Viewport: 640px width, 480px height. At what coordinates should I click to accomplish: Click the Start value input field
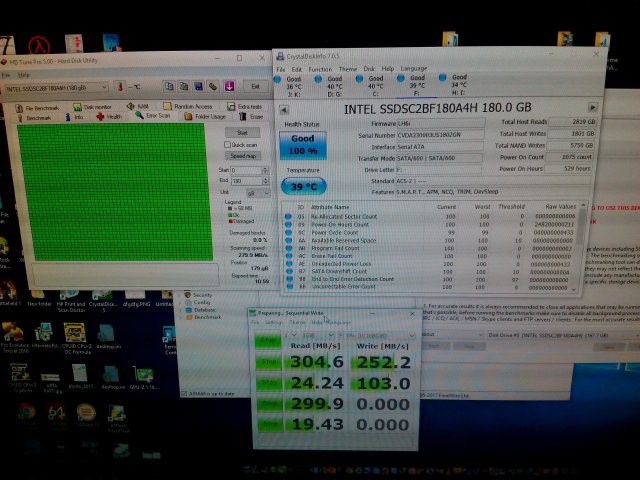coord(246,170)
